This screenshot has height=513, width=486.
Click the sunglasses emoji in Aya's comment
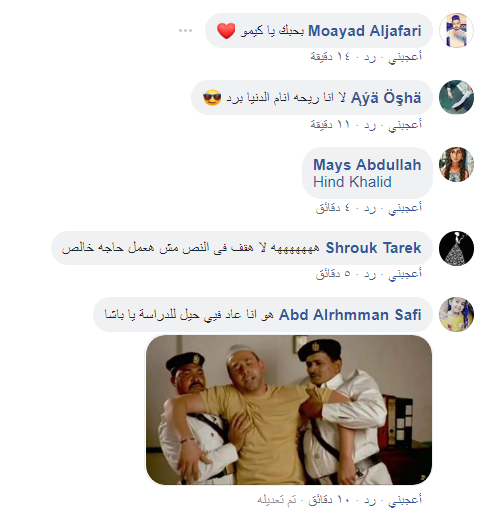point(212,98)
